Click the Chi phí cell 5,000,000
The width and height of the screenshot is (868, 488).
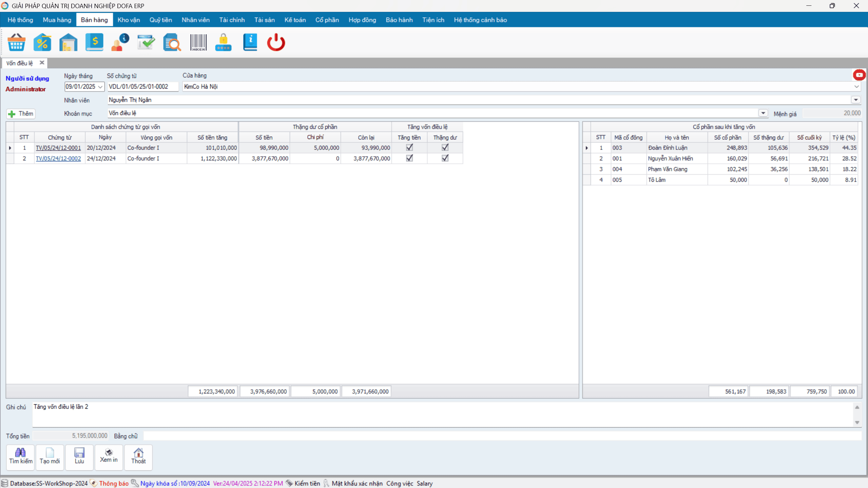315,148
